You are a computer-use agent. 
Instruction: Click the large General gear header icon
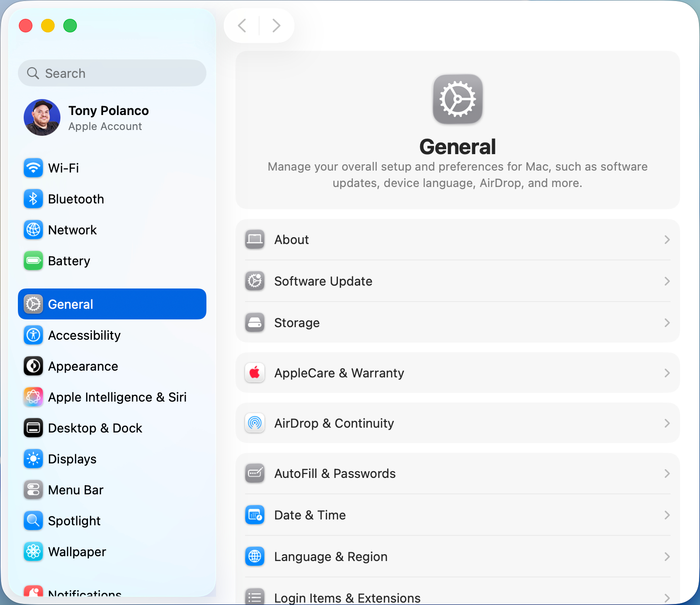pos(458,99)
